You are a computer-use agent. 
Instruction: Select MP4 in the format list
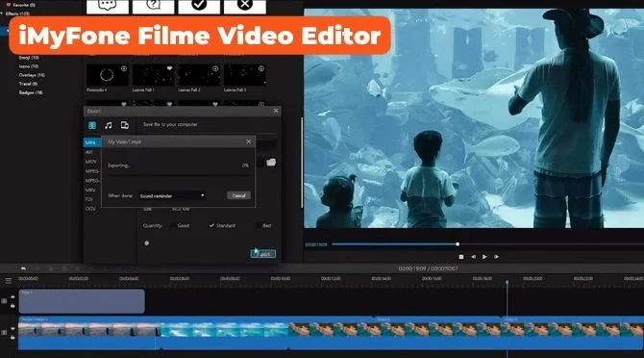click(92, 142)
